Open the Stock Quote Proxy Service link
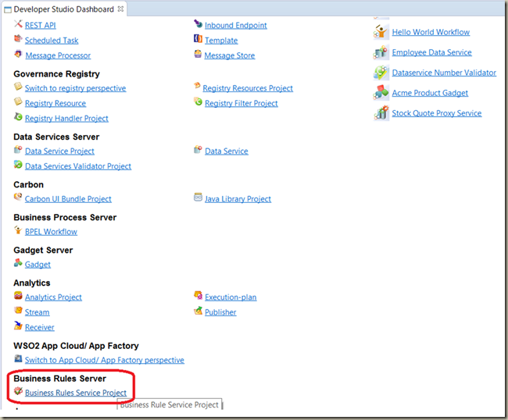This screenshot has height=420, width=508. point(437,113)
